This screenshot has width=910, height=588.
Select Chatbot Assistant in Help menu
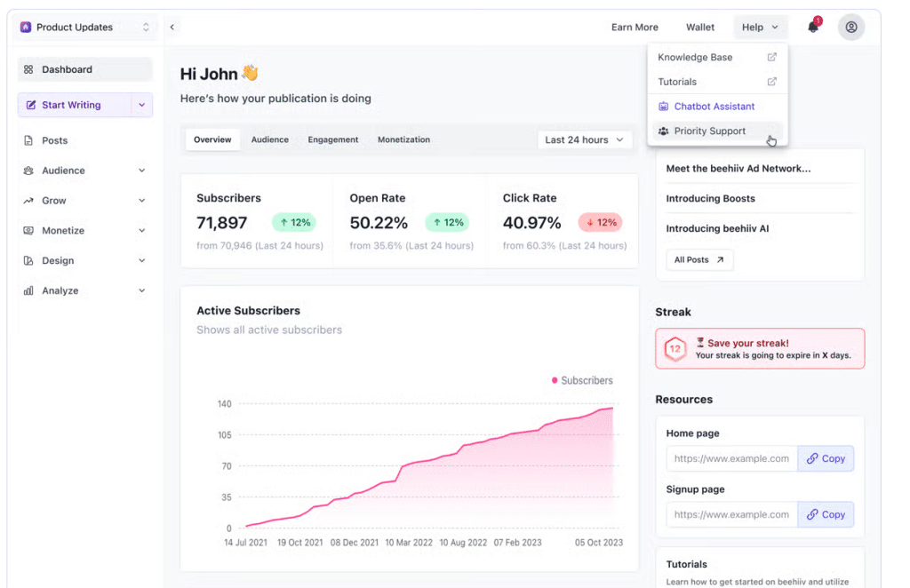[x=714, y=107]
